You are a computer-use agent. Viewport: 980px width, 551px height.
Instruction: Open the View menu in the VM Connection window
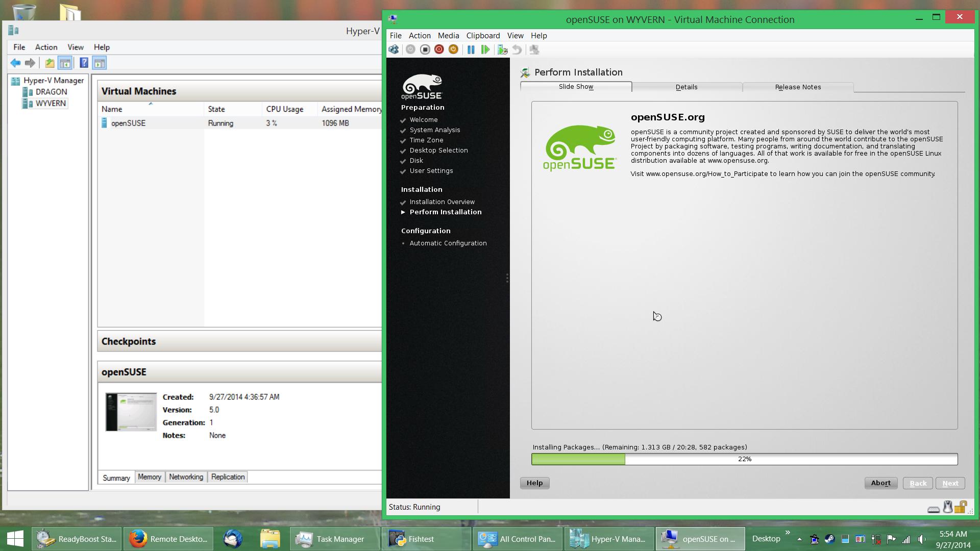(x=515, y=36)
